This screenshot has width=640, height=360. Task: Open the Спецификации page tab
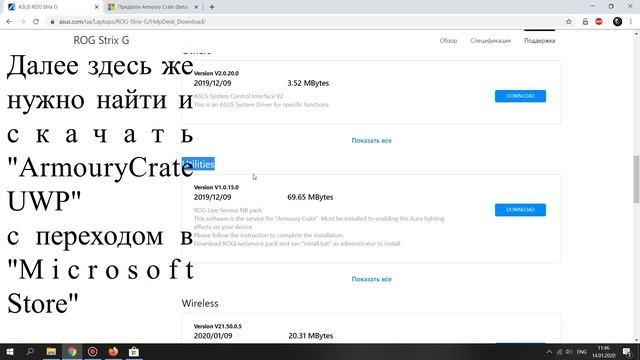point(490,40)
